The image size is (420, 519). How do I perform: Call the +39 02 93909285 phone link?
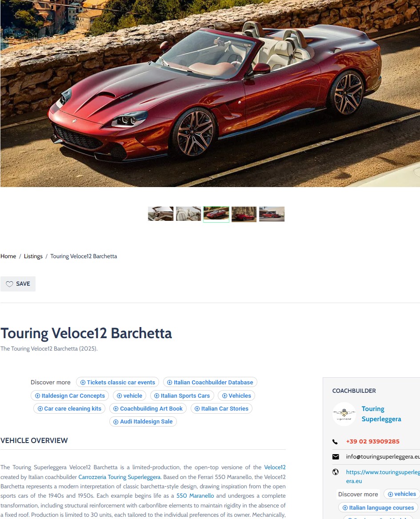coord(373,442)
